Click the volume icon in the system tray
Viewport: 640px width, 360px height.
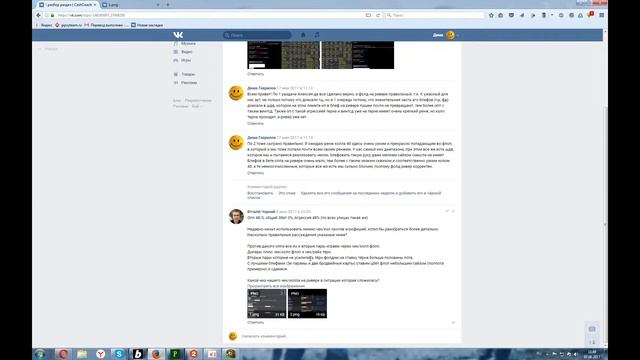[x=576, y=354]
